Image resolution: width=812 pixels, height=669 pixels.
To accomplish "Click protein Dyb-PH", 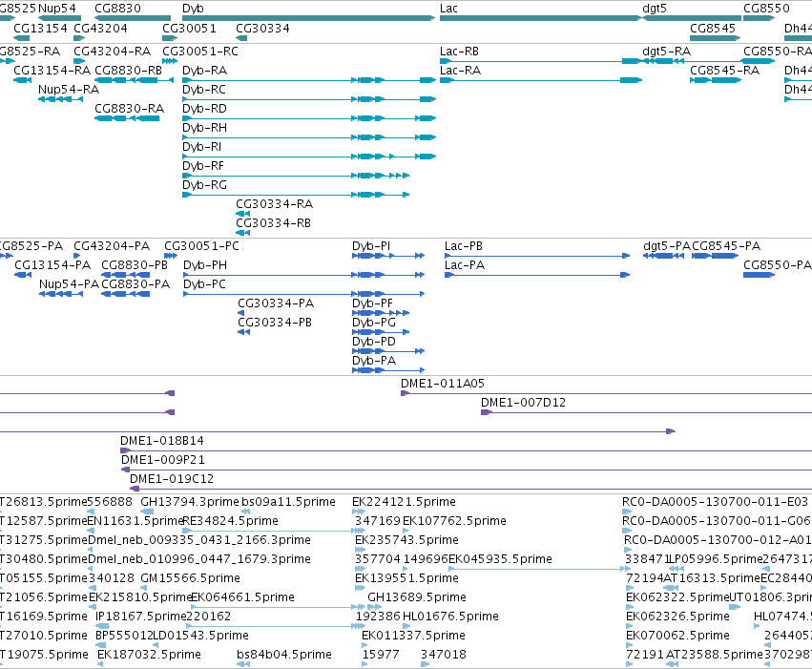I will coord(205,265).
